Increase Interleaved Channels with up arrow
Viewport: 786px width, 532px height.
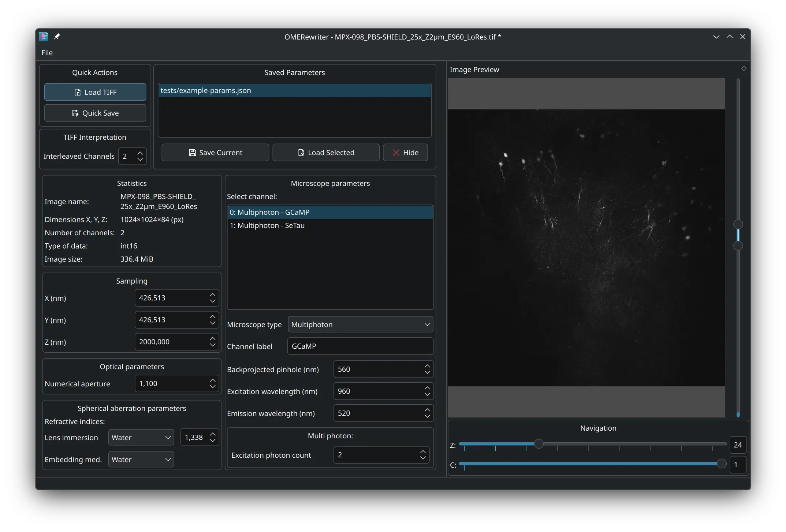pyautogui.click(x=140, y=153)
